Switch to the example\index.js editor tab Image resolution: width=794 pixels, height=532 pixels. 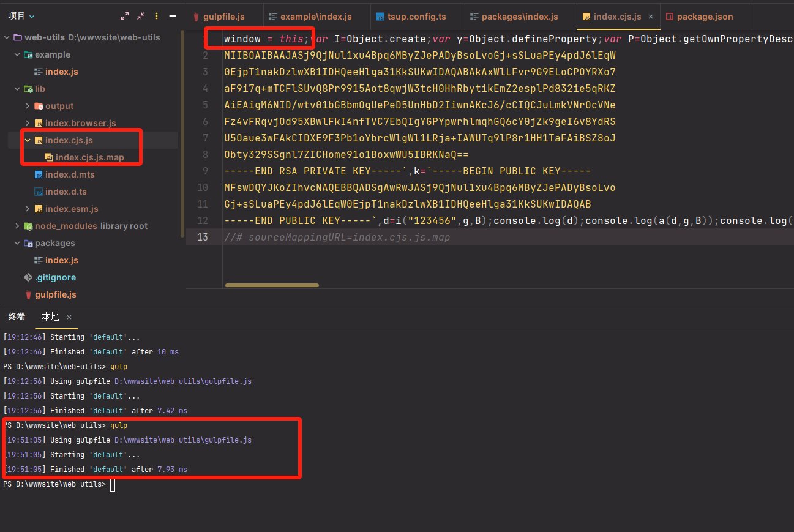click(x=316, y=17)
